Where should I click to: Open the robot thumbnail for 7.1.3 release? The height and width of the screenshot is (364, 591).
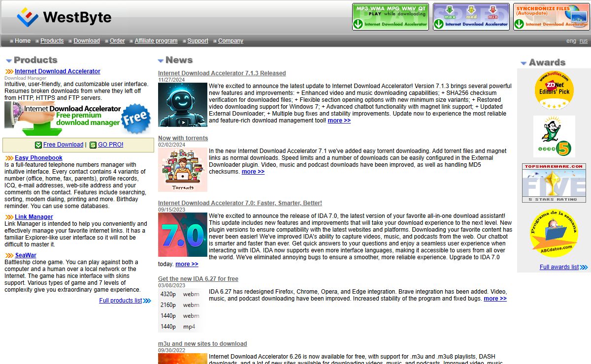pos(182,105)
